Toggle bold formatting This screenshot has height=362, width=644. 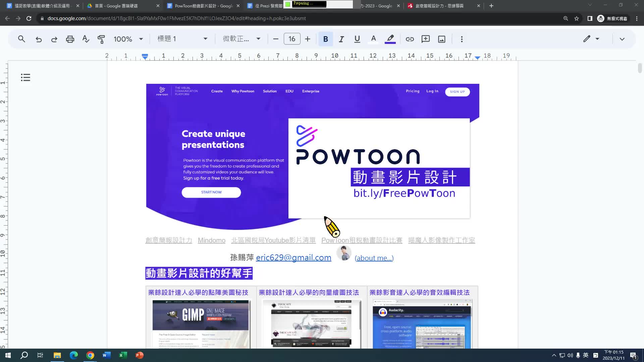tap(325, 39)
